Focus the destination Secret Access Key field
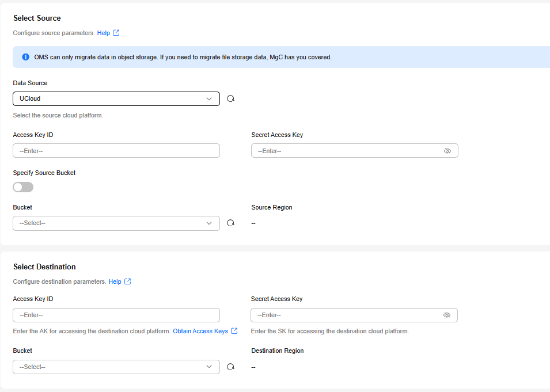The height and width of the screenshot is (392, 550). [354, 315]
